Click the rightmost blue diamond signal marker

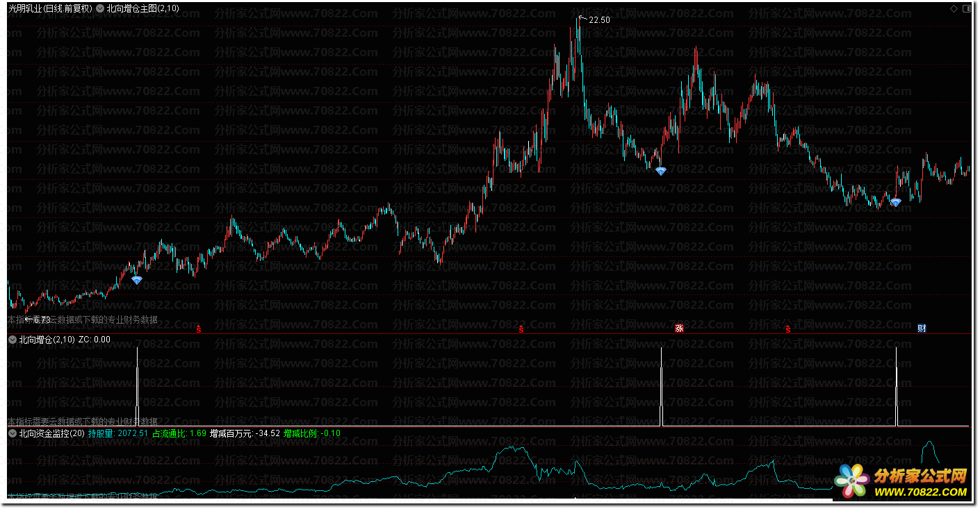tap(896, 202)
